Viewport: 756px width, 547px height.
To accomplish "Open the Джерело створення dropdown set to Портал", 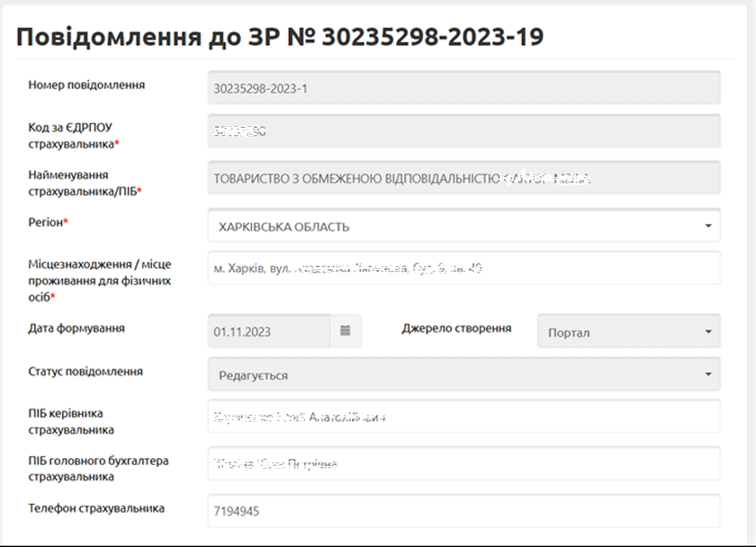I will [x=628, y=331].
